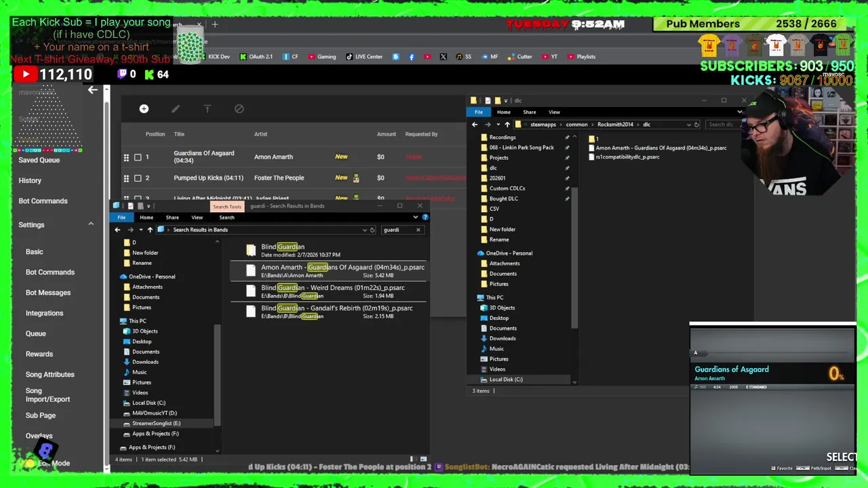Open the File menu in dlc Explorer window
868x488 pixels.
pos(479,113)
